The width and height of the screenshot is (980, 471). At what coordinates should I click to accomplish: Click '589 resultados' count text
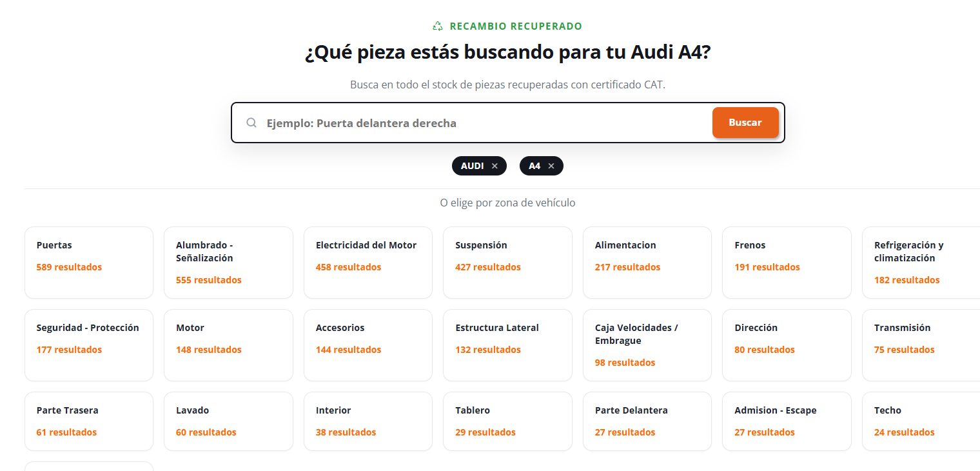[69, 267]
